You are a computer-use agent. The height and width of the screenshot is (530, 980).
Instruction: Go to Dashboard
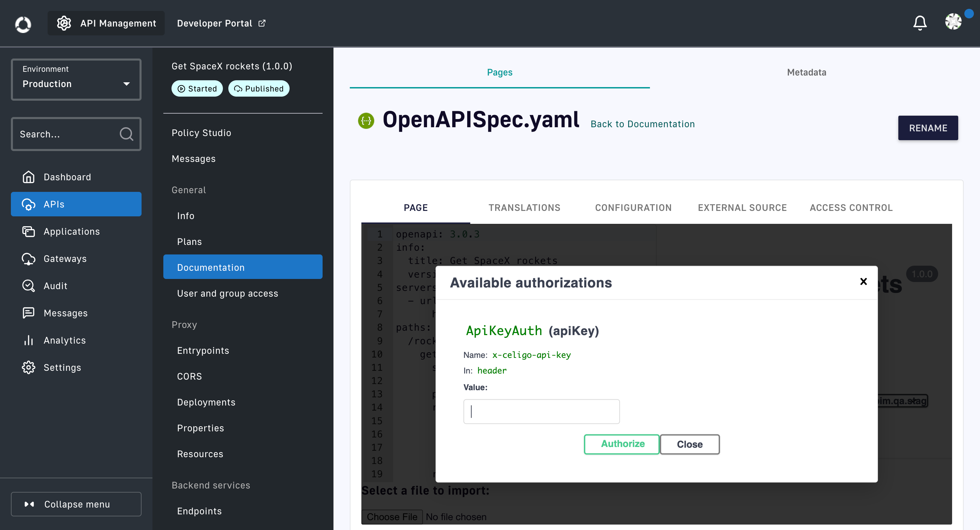[76, 177]
